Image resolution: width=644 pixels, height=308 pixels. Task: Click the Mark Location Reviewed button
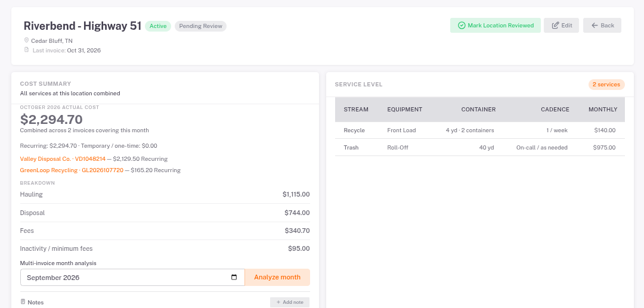(496, 26)
